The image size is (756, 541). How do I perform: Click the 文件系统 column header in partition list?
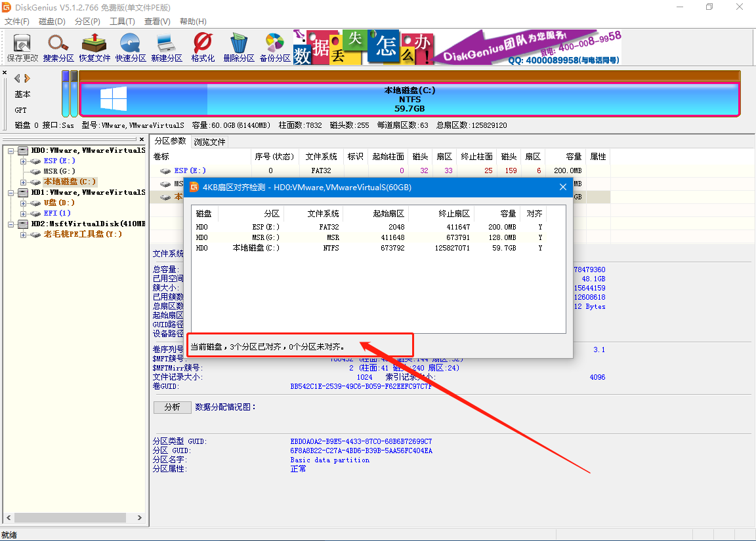(321, 157)
